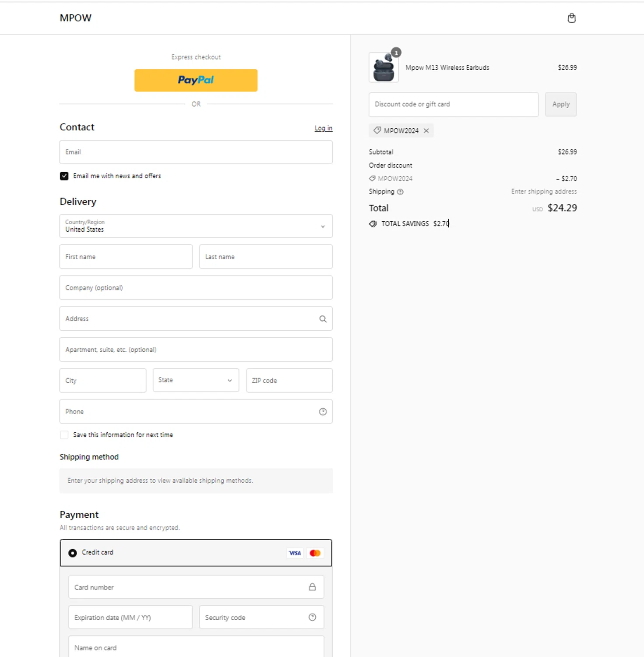Click the Expiration date field
The image size is (644, 657).
click(130, 617)
